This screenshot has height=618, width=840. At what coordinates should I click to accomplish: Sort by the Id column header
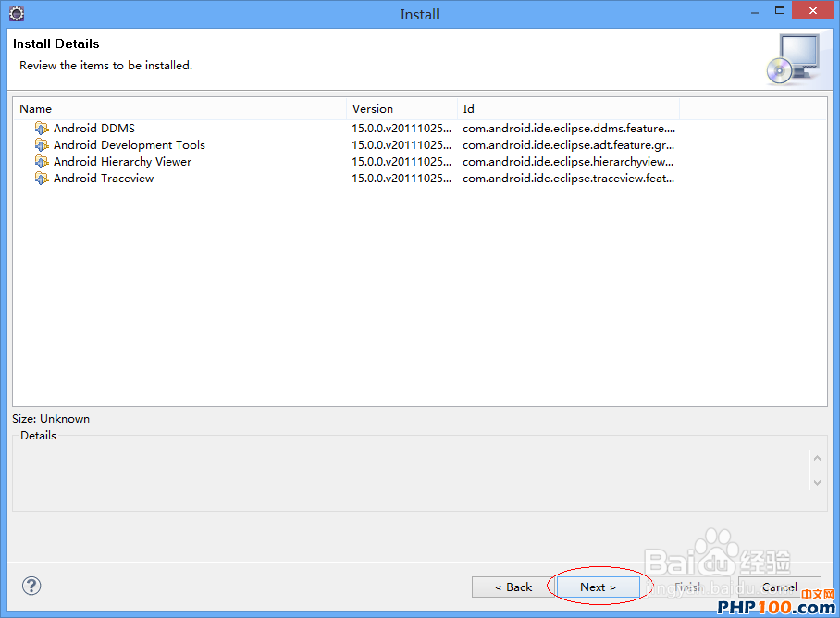[568, 109]
